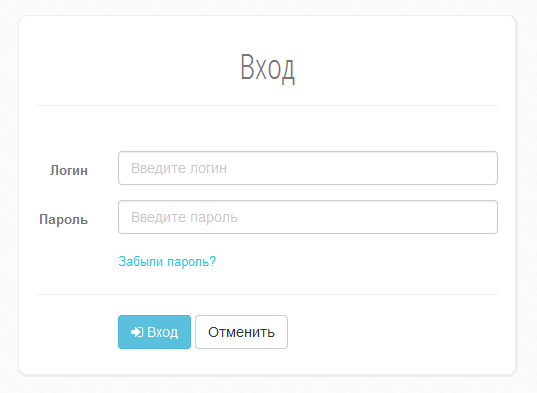Screen dimensions: 537x393
Task: Click the Отменить button
Action: coord(241,332)
